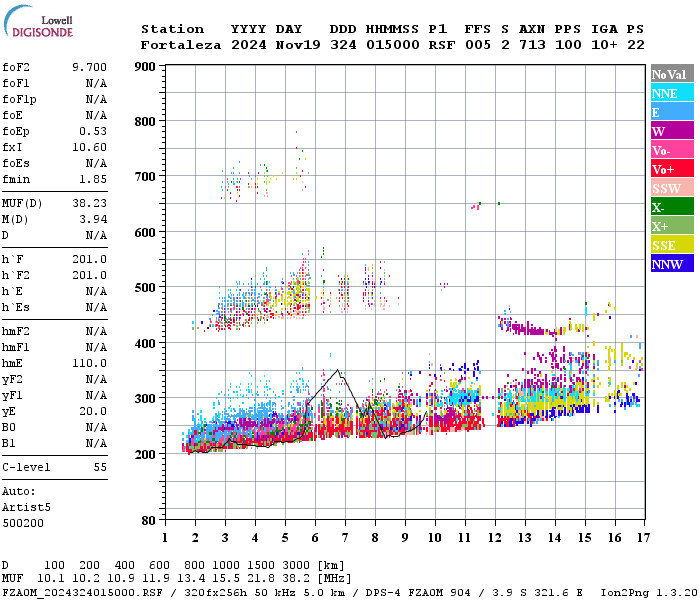Select the X+ light green legend swatch

pyautogui.click(x=672, y=225)
